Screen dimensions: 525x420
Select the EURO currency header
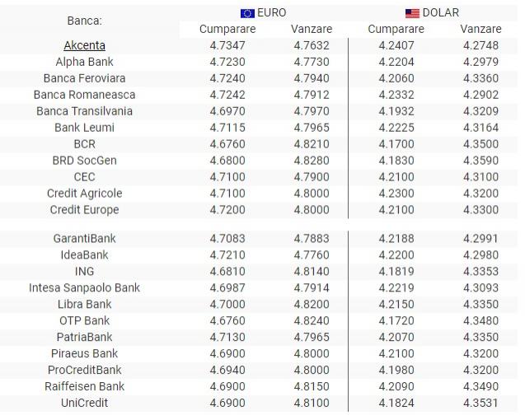coord(272,13)
